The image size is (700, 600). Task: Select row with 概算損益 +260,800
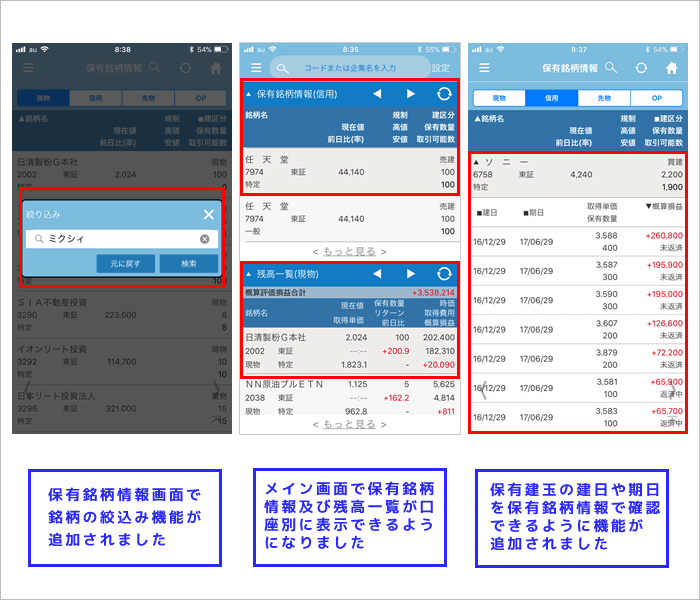[x=578, y=242]
